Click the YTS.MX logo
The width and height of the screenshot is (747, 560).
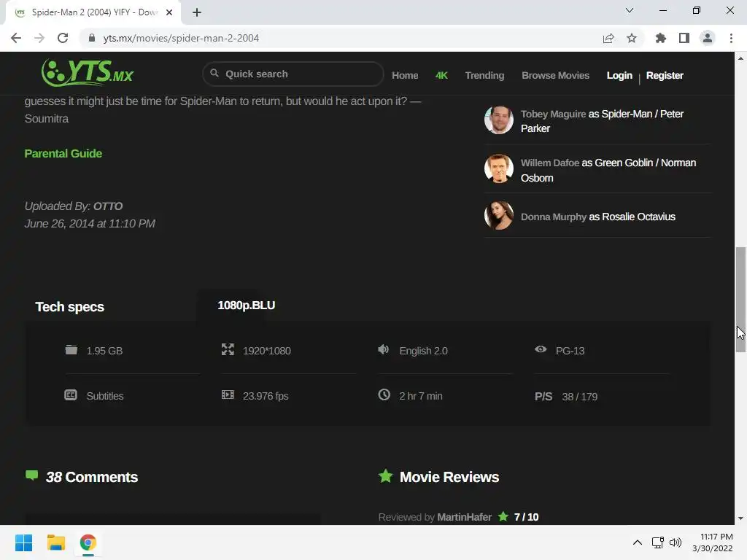(88, 73)
